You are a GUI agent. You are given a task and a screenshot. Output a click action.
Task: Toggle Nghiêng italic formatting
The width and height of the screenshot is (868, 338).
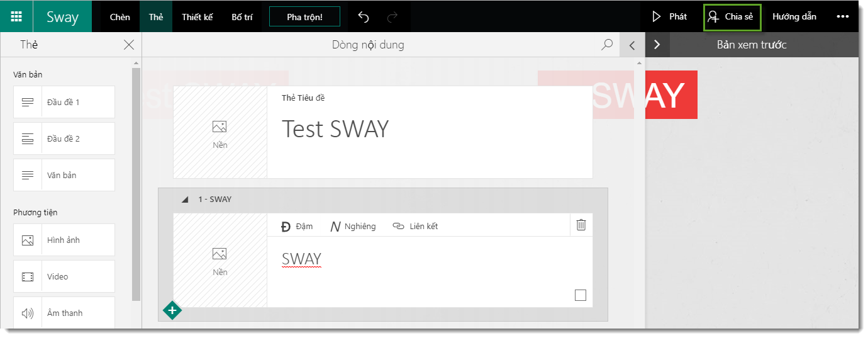tap(353, 226)
